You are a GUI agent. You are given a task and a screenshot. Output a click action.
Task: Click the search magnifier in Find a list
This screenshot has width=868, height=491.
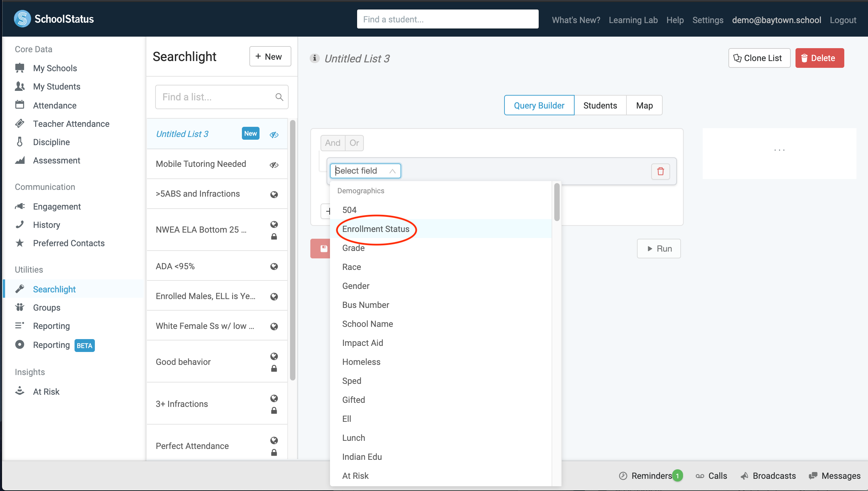[x=279, y=97]
